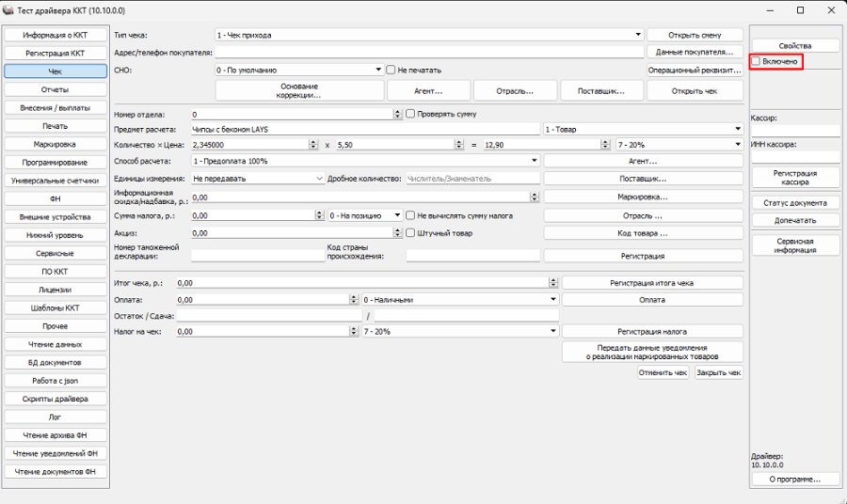Toggle the Проверять сумму checkbox
Image resolution: width=847 pixels, height=504 pixels.
tap(410, 114)
